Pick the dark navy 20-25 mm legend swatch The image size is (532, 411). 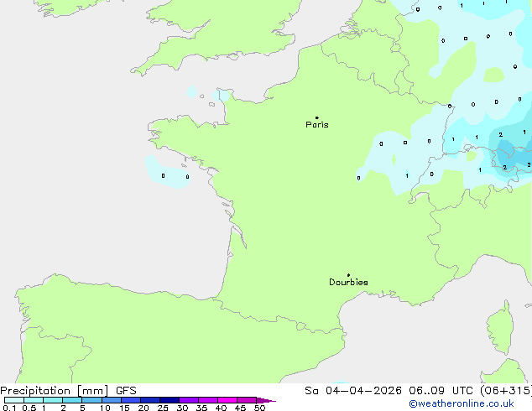point(150,400)
